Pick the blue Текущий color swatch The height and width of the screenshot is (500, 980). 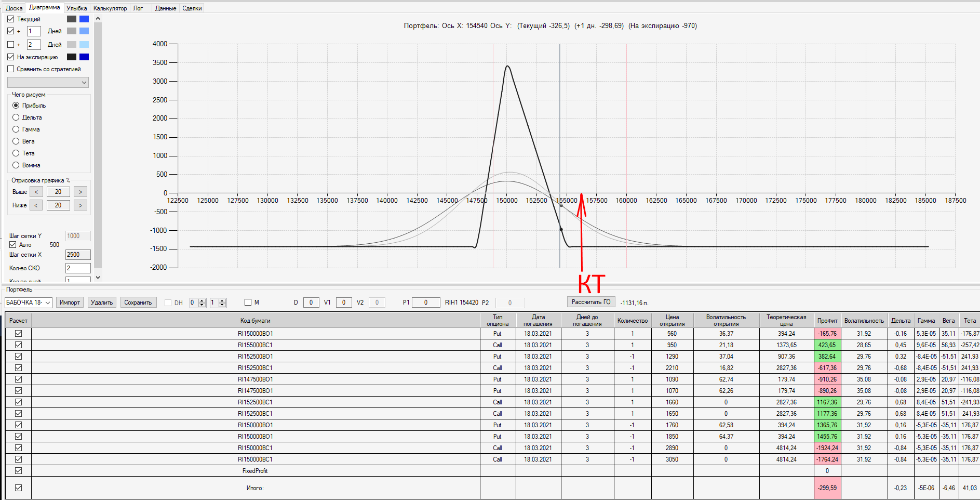[84, 19]
